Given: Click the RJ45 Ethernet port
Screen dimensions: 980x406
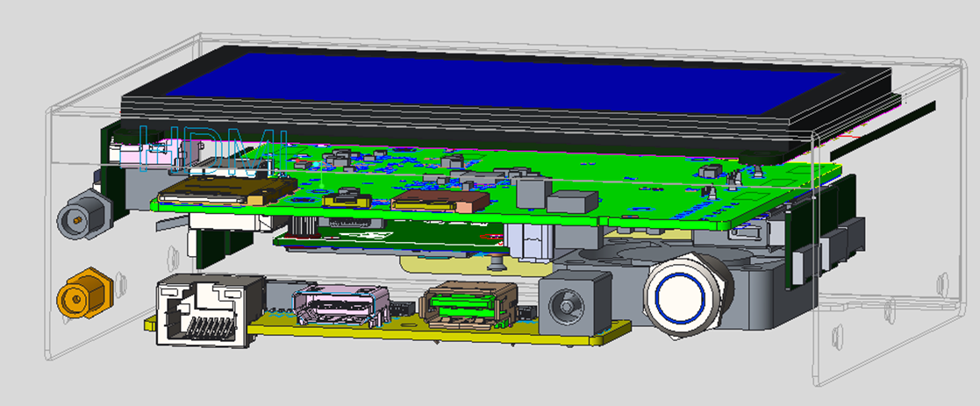Looking at the screenshot, I should (202, 310).
